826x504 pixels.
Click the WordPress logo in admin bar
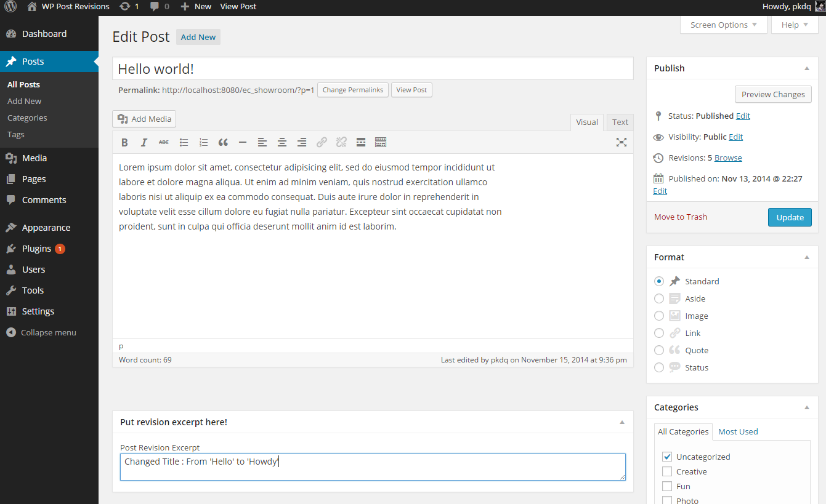pos(10,7)
